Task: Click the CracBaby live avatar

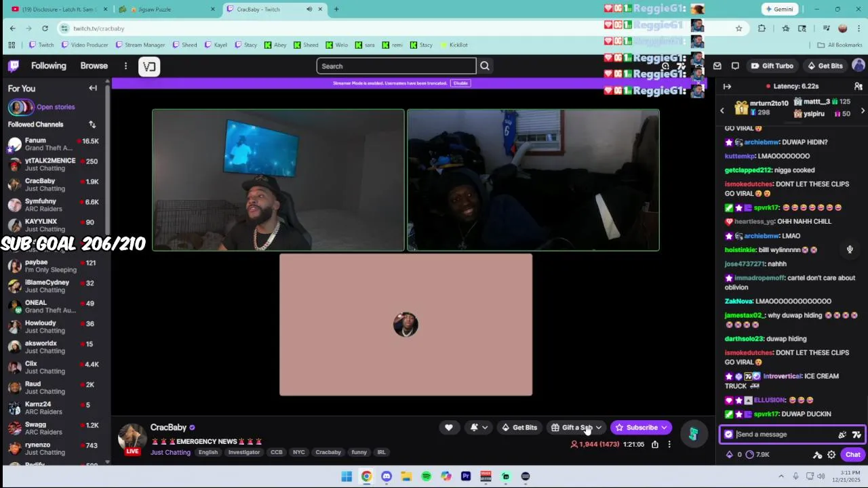Action: 132,439
